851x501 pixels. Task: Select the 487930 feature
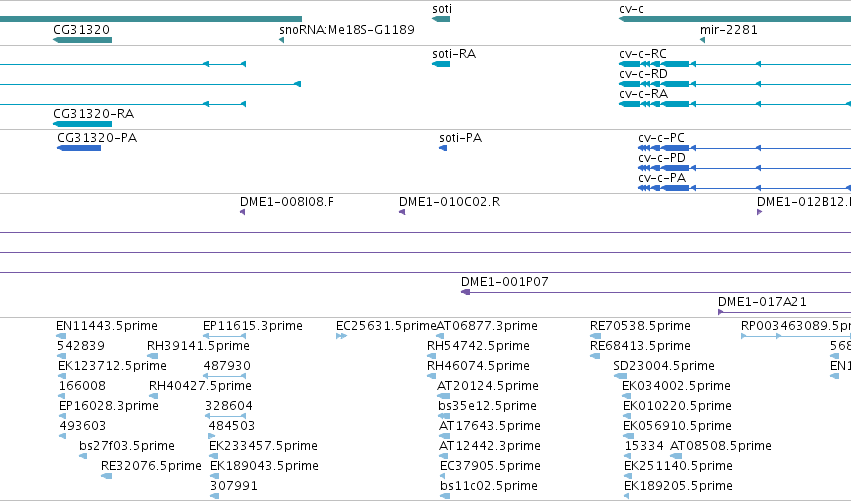coord(225,376)
